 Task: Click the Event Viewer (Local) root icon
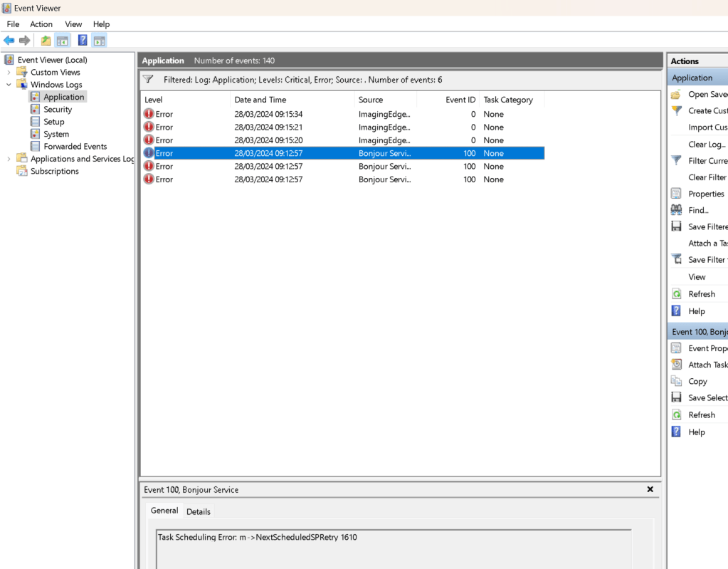(9, 59)
